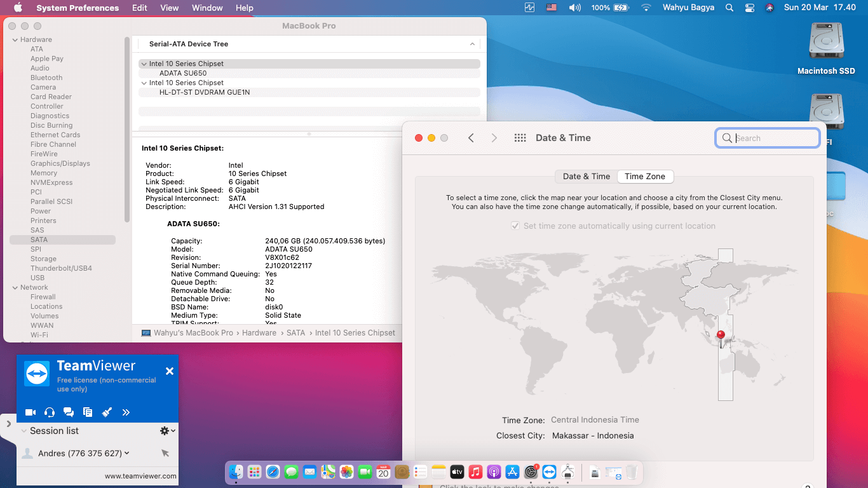868x488 pixels.
Task: Open Podcasts from the Dock
Action: [494, 472]
